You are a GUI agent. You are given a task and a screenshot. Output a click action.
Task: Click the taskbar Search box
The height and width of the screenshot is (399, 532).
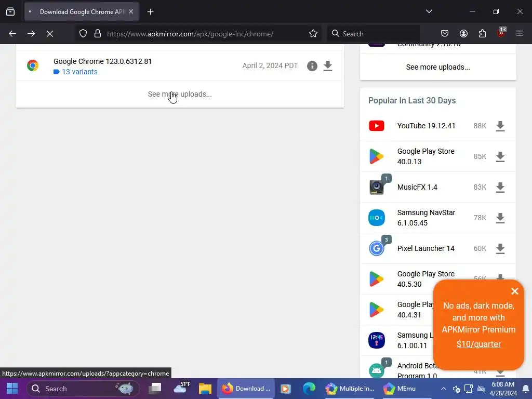pos(83,389)
